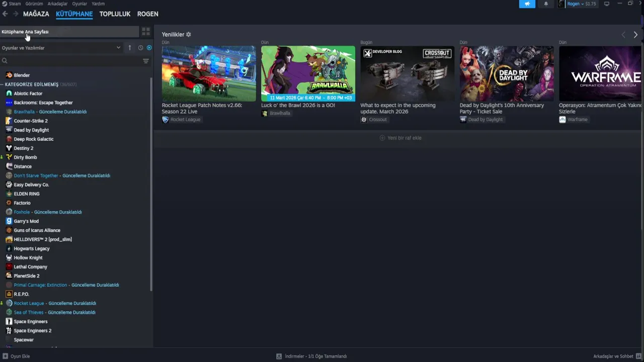Screen dimensions: 644x362
Task: Open the Crossout game link under news
Action: (374, 120)
